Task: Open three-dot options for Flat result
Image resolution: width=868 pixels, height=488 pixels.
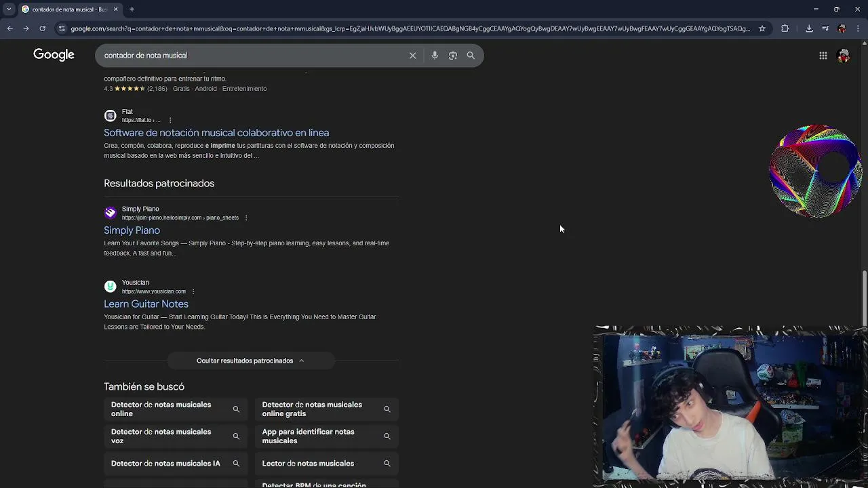Action: coord(170,121)
